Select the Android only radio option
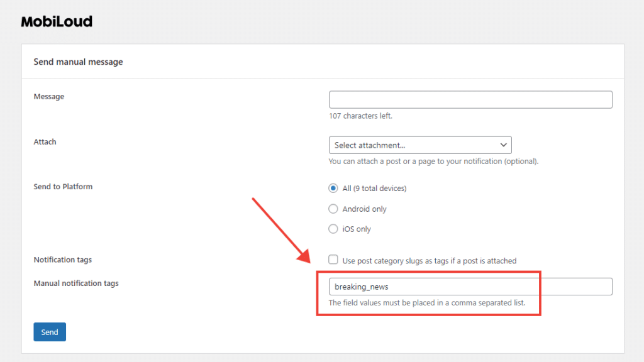 pos(333,209)
